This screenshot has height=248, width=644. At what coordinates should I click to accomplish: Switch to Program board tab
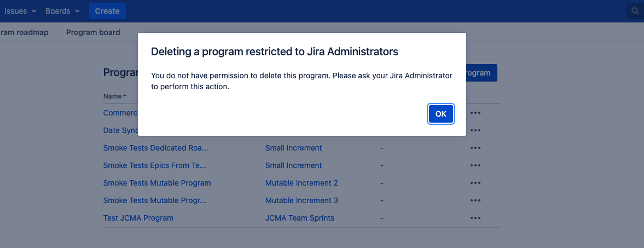click(x=93, y=32)
